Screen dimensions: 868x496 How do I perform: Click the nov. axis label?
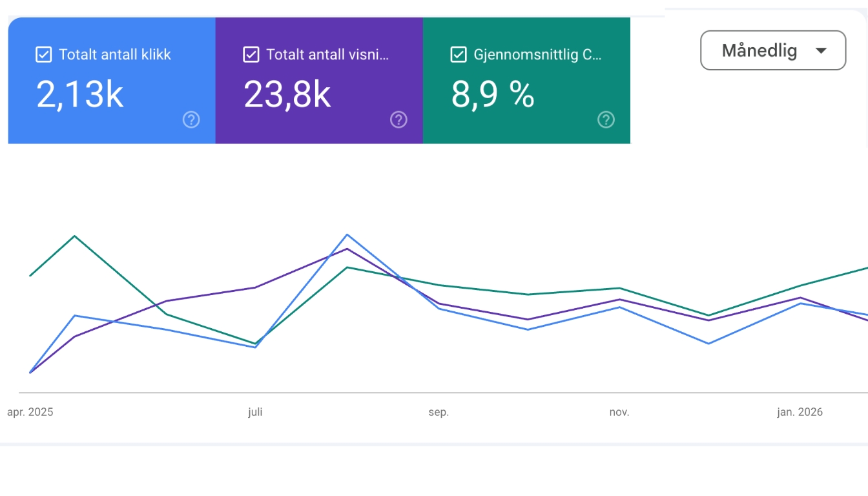pos(619,412)
